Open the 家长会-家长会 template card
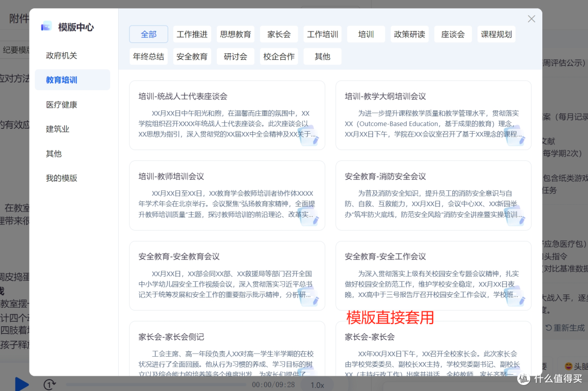Viewport: 588px width, 391px height. (433, 349)
